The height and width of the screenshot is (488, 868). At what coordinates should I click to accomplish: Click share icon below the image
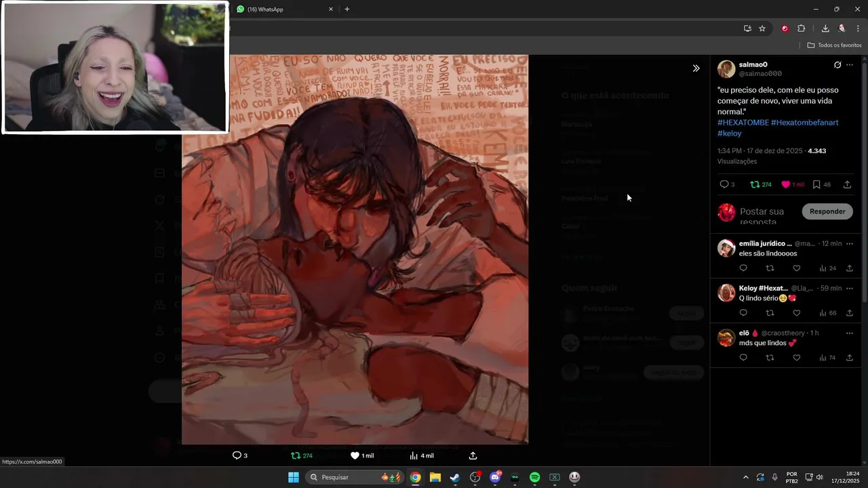pos(473,455)
